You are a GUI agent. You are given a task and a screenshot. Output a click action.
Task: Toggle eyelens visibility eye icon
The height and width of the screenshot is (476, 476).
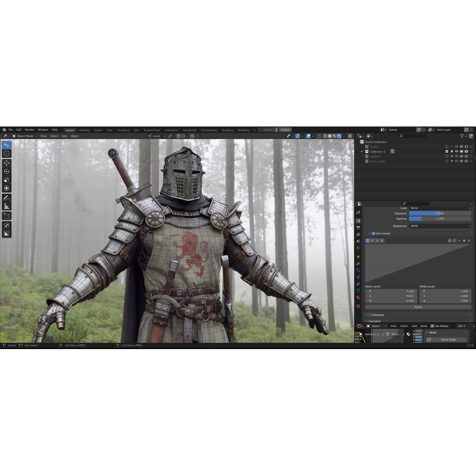click(x=457, y=156)
